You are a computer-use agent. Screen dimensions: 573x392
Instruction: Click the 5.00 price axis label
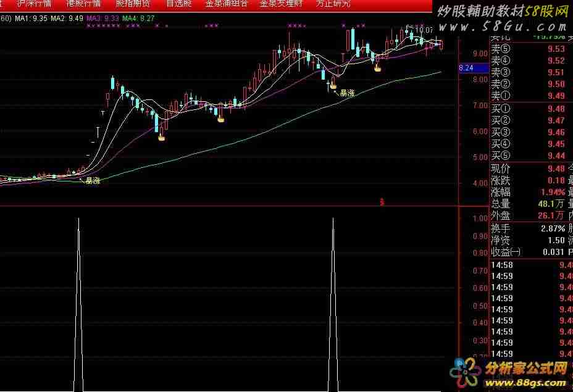tap(480, 157)
